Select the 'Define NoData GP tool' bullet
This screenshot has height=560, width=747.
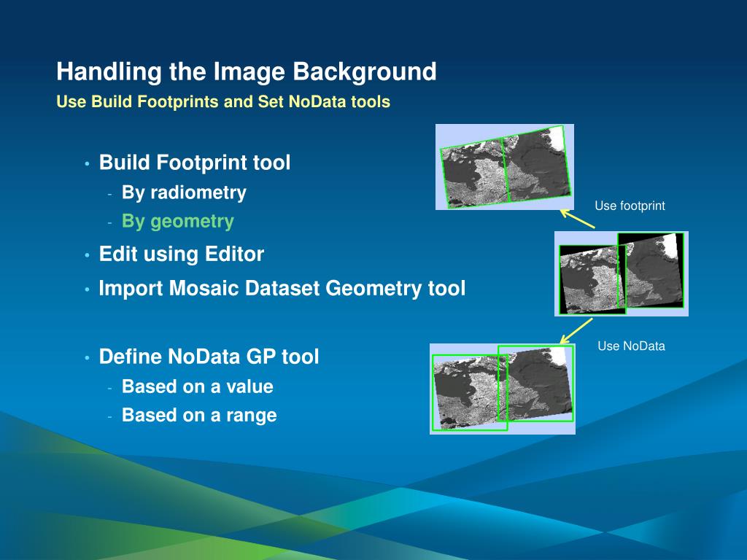(209, 357)
